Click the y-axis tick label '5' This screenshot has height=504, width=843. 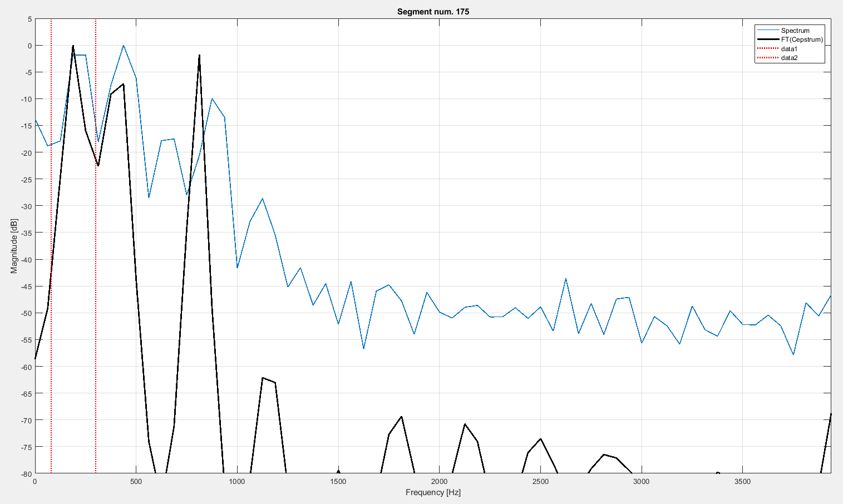(30, 19)
